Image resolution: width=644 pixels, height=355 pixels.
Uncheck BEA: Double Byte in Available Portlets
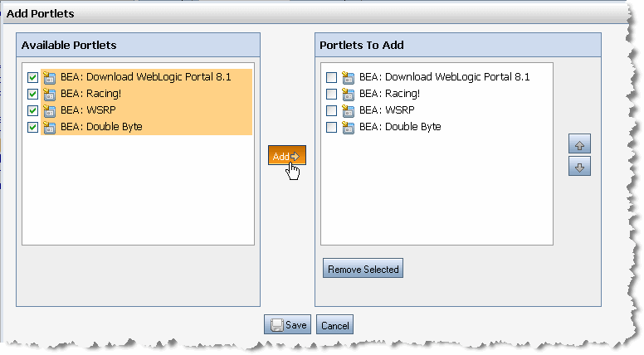(x=33, y=127)
